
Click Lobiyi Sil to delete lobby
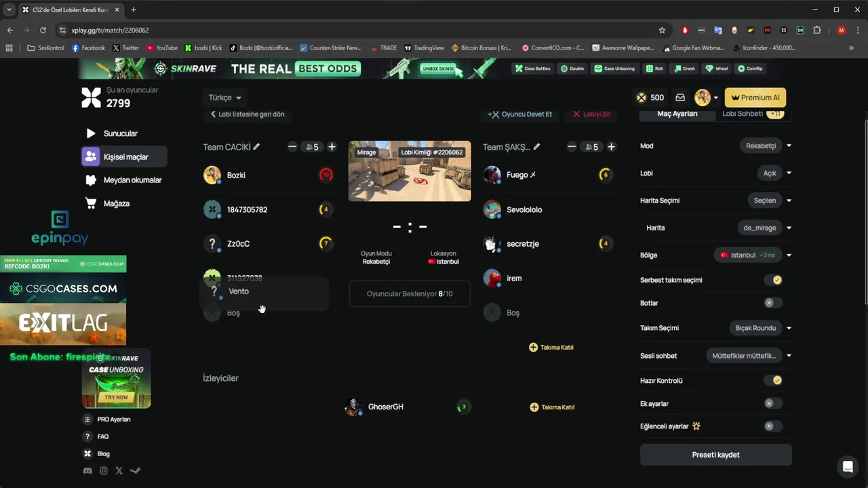(x=591, y=114)
